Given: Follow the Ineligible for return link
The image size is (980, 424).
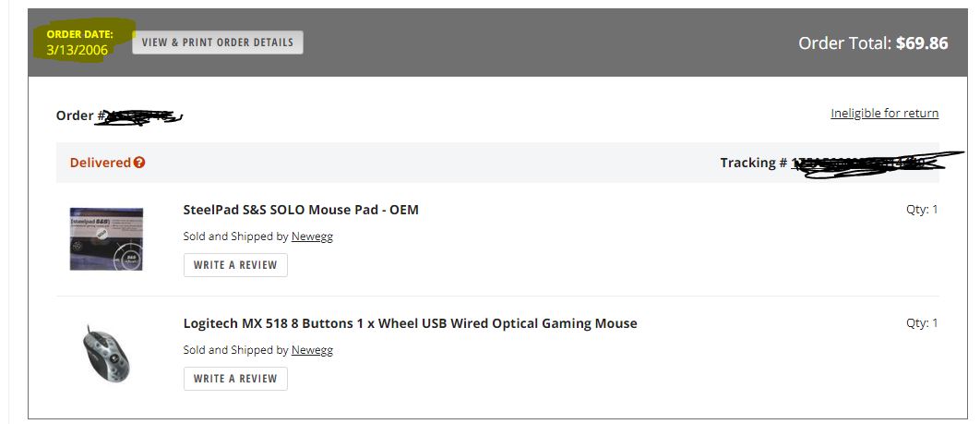Looking at the screenshot, I should [884, 114].
